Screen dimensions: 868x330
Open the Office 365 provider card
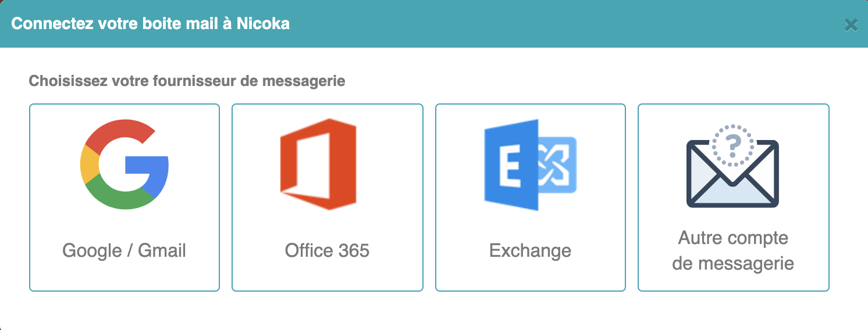click(328, 198)
